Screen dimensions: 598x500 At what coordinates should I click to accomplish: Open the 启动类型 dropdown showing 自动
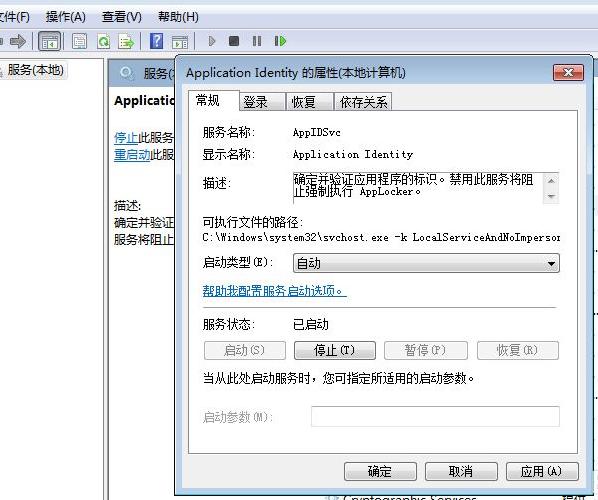point(426,263)
